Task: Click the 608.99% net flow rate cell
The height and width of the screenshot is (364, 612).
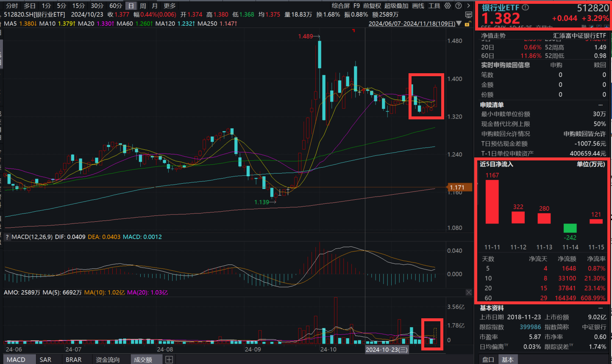Action: point(593,298)
